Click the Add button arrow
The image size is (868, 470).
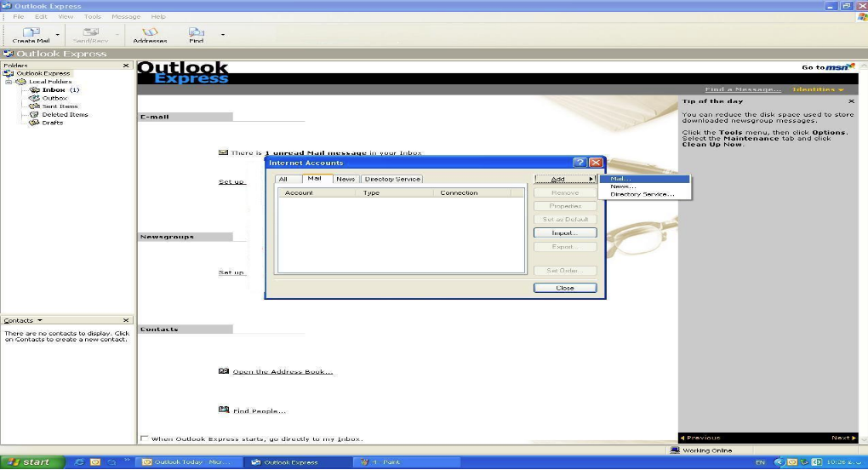pyautogui.click(x=591, y=179)
